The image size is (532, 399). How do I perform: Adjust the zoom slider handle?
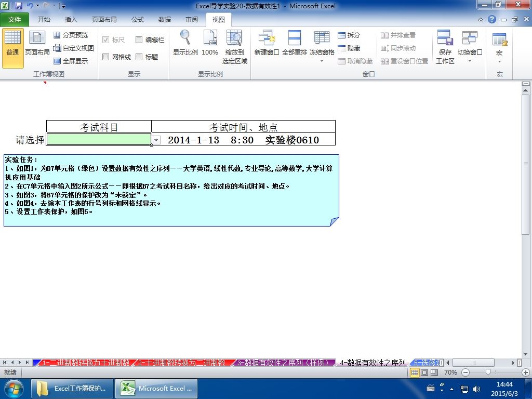coord(488,372)
